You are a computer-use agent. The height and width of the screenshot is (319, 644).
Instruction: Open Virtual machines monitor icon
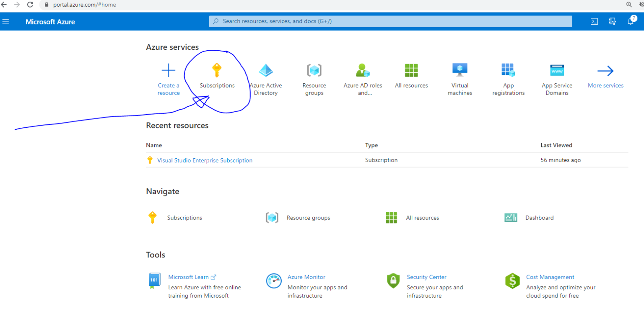(x=460, y=70)
